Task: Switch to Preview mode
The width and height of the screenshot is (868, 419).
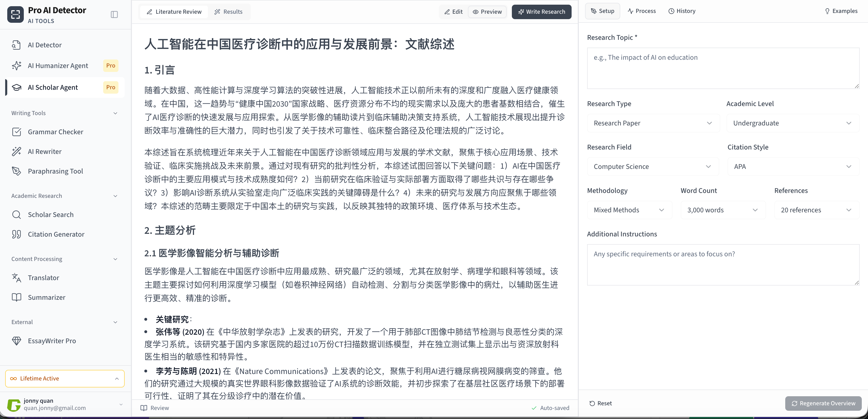Action: [x=487, y=12]
